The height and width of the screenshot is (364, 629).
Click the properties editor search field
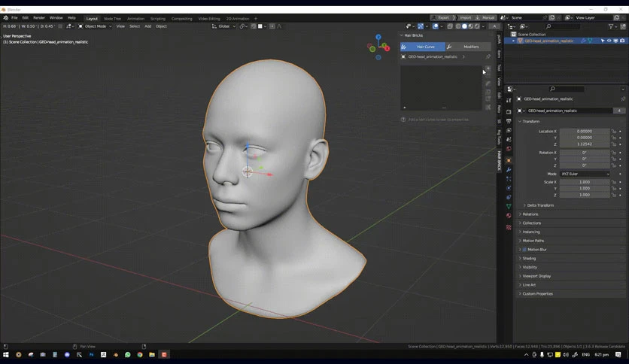pyautogui.click(x=567, y=89)
